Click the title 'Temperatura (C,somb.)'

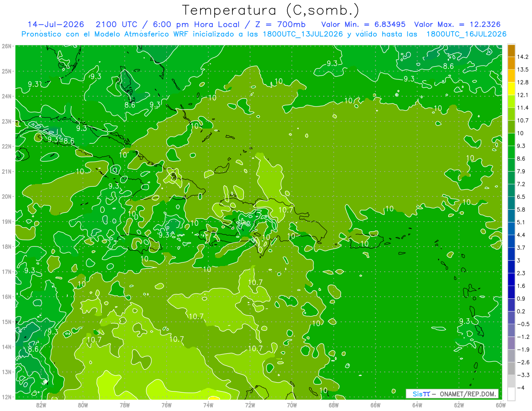(270, 10)
